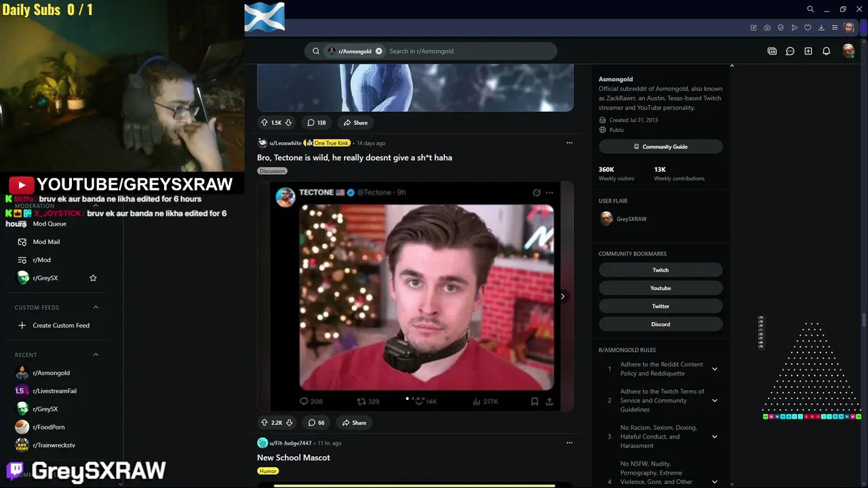Select the Humor flair tag
Image resolution: width=868 pixels, height=488 pixels.
tap(268, 471)
